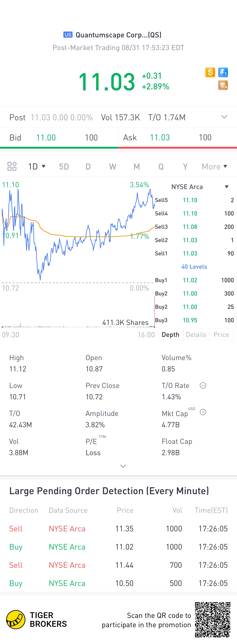Tap the Sell 11.44 pending order row
The height and width of the screenshot is (644, 237).
tap(118, 565)
